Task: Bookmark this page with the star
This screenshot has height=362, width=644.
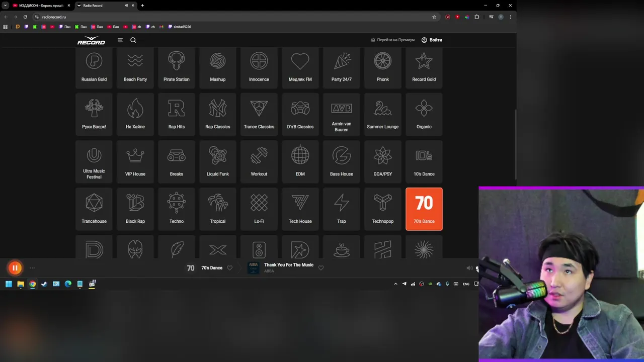Action: tap(434, 17)
